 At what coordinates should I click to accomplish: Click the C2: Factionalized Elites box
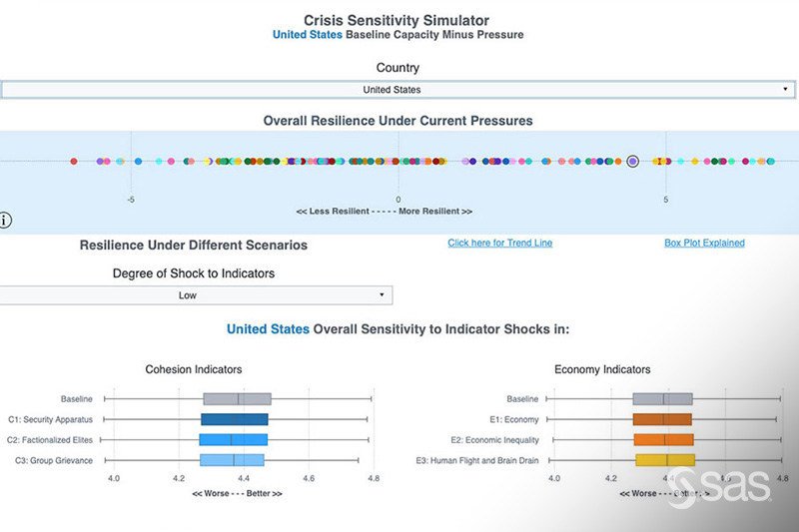click(234, 439)
